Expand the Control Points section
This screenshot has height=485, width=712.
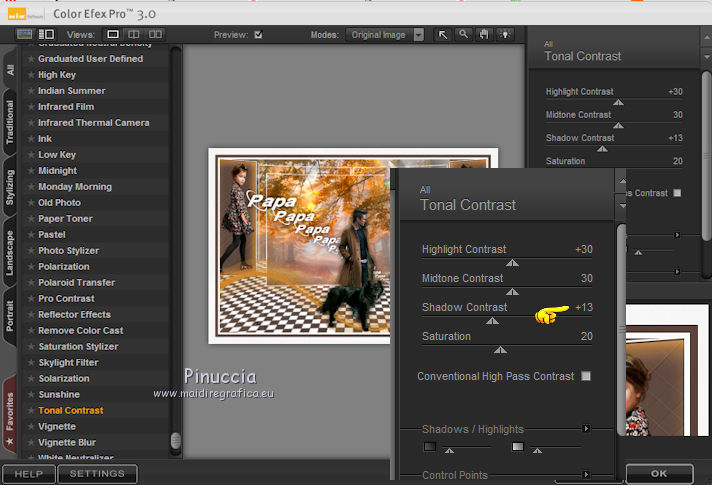(x=586, y=475)
